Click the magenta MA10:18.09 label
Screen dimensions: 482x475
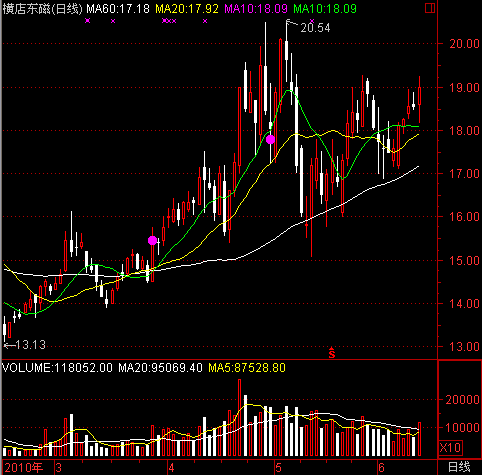256,9
